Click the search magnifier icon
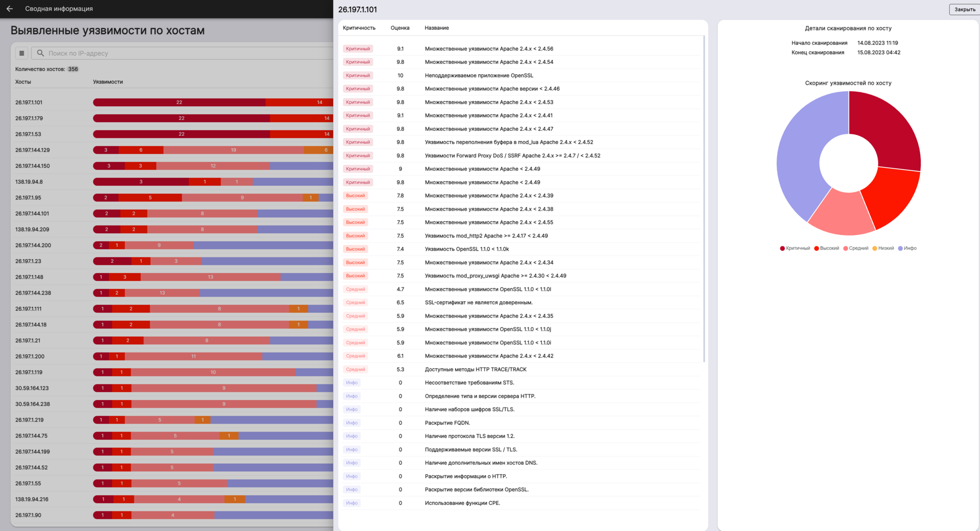This screenshot has height=531, width=980. pos(41,53)
